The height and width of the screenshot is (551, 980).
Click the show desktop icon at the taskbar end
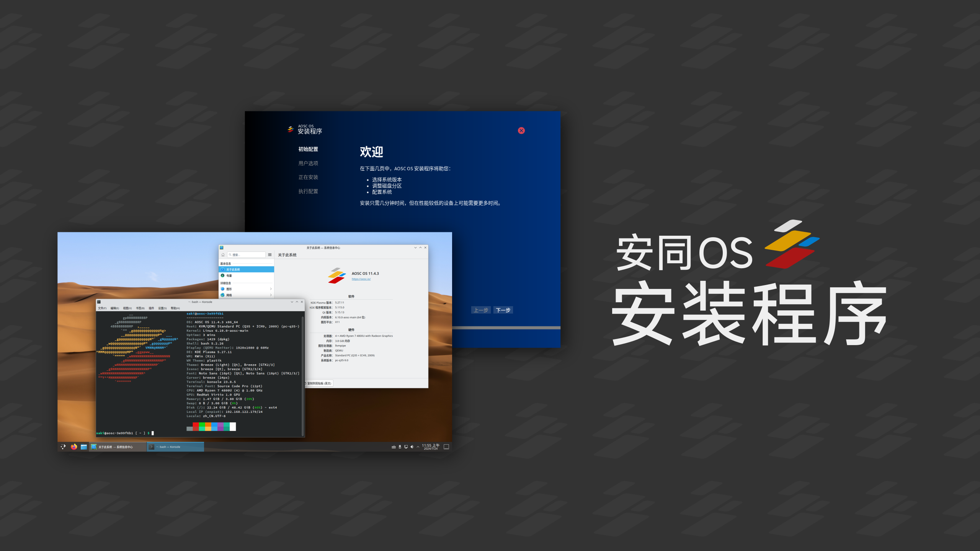[x=446, y=447]
